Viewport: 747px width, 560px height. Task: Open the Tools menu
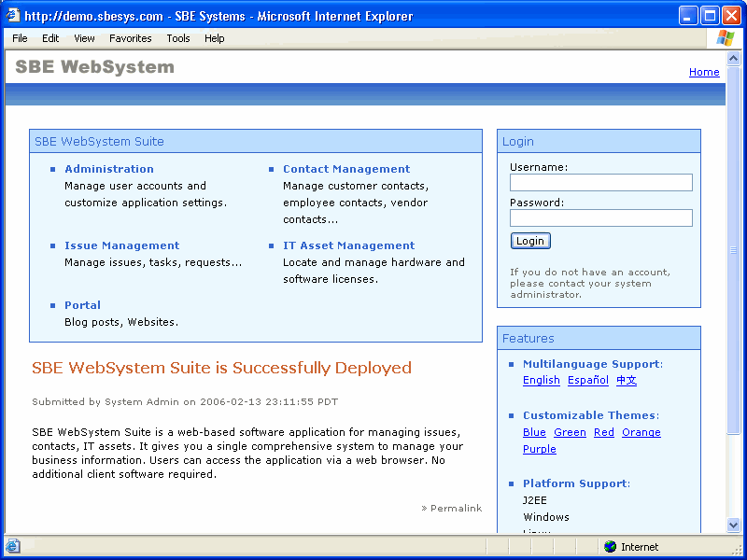tap(178, 38)
